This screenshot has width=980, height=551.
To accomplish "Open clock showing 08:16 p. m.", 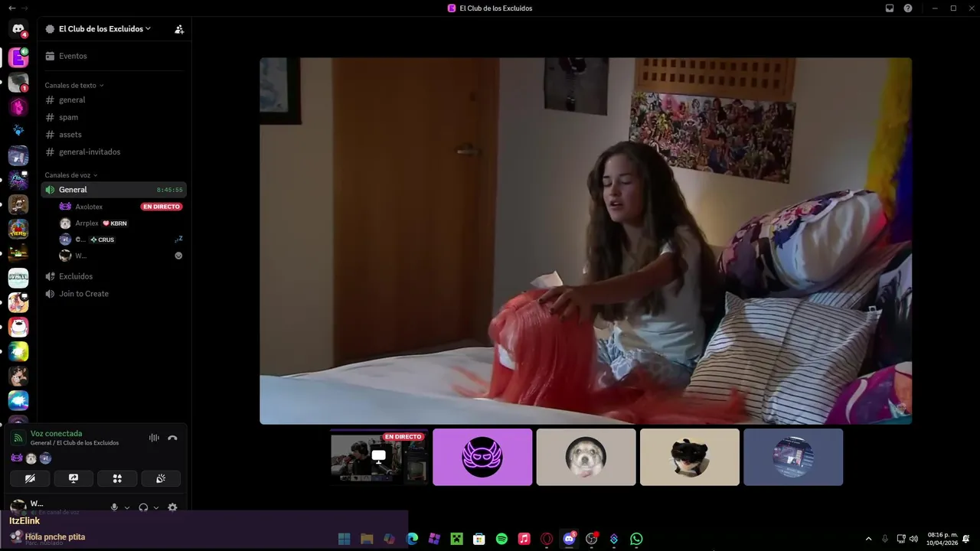I will pyautogui.click(x=942, y=539).
